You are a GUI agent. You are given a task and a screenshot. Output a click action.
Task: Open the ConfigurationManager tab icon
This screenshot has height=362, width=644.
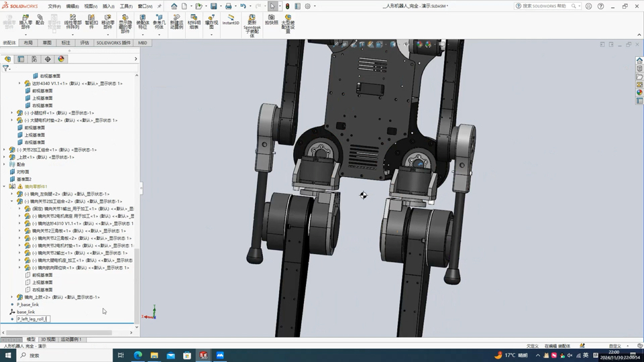[34, 59]
